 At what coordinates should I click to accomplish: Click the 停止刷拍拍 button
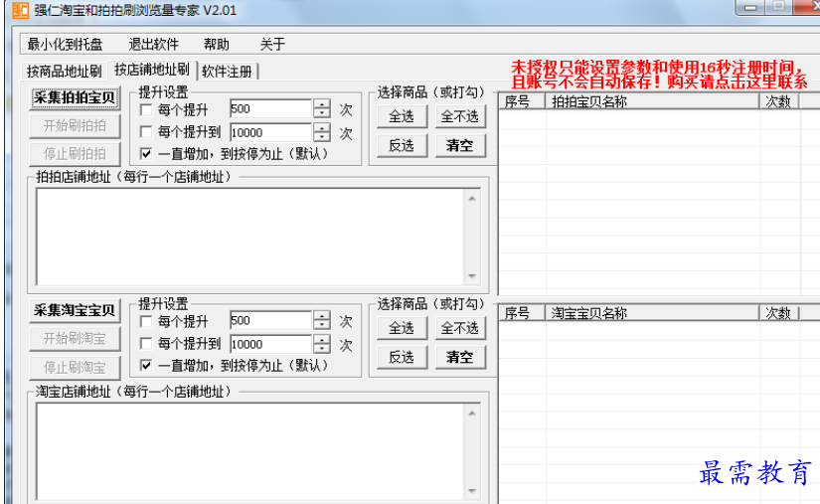75,154
